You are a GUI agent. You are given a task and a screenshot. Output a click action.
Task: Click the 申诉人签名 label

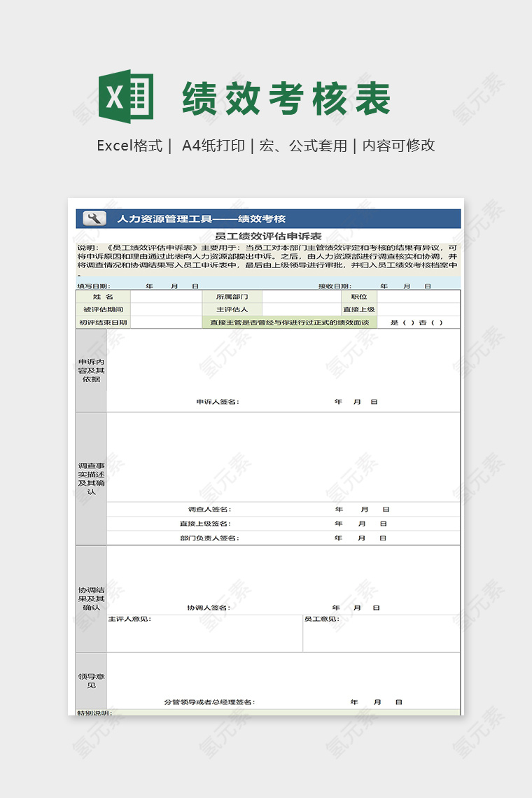coord(218,402)
